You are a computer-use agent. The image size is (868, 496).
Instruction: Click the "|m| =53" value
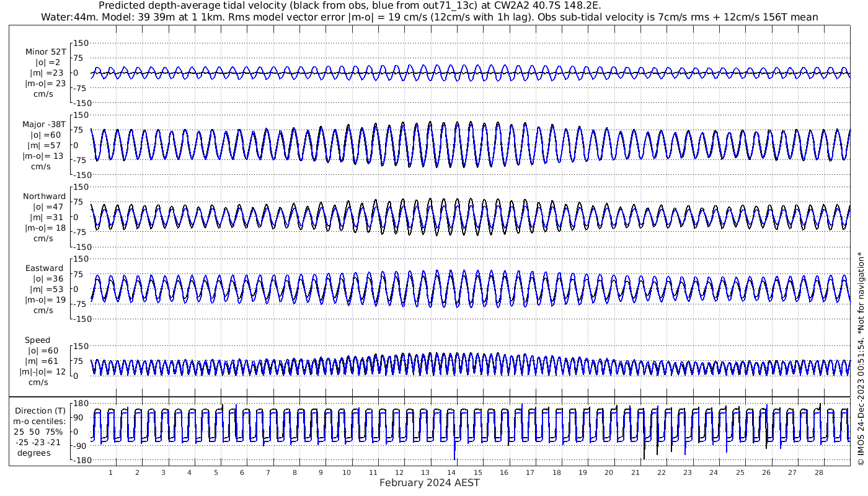pos(47,290)
